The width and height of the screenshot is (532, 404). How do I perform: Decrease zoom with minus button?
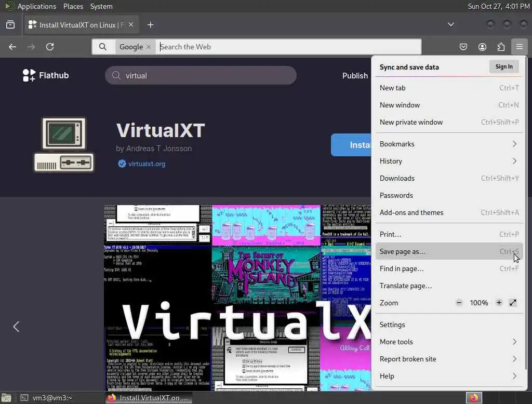(459, 303)
